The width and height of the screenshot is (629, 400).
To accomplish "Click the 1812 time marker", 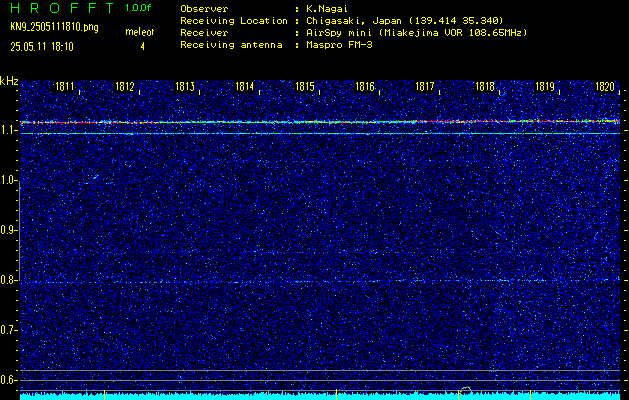I will point(125,86).
